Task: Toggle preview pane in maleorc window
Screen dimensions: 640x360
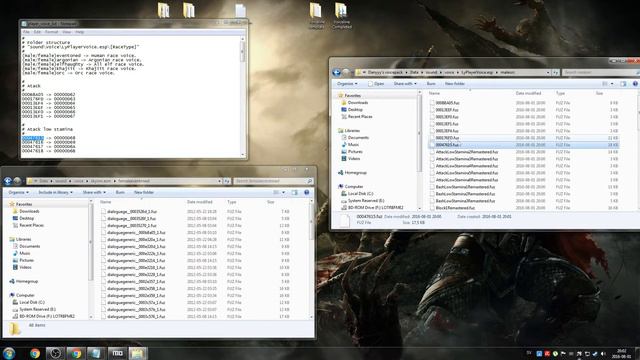Action: [x=623, y=84]
